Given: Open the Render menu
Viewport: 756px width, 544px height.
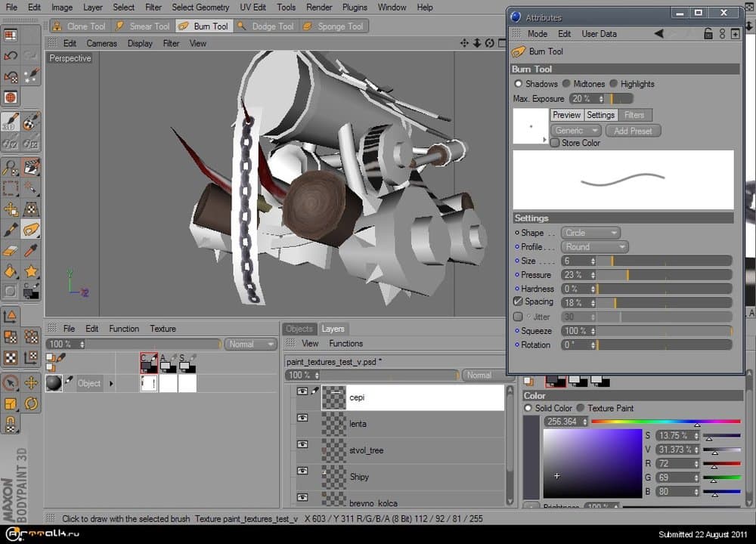Looking at the screenshot, I should tap(319, 8).
